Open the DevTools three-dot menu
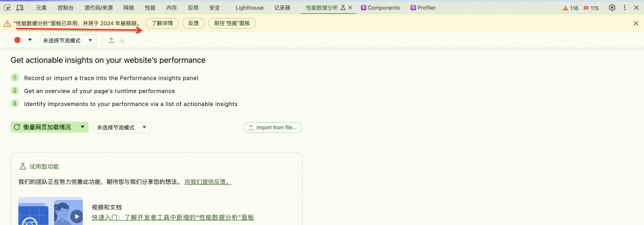 point(625,8)
